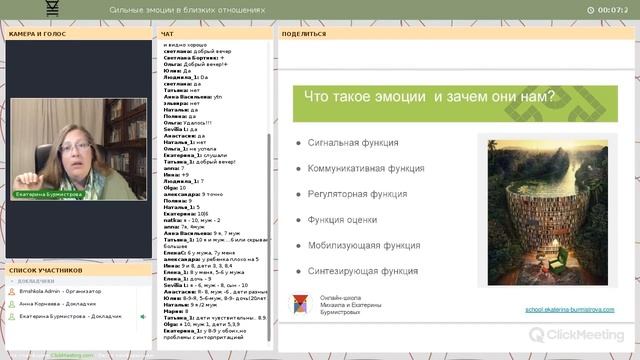Click the Коммуникативная функция bullet

pyautogui.click(x=366, y=169)
